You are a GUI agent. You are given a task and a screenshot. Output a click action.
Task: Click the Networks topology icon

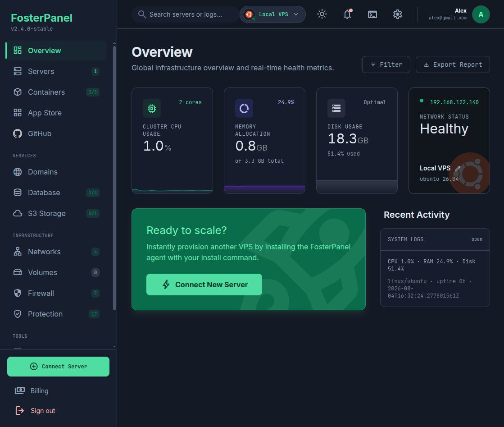point(18,252)
